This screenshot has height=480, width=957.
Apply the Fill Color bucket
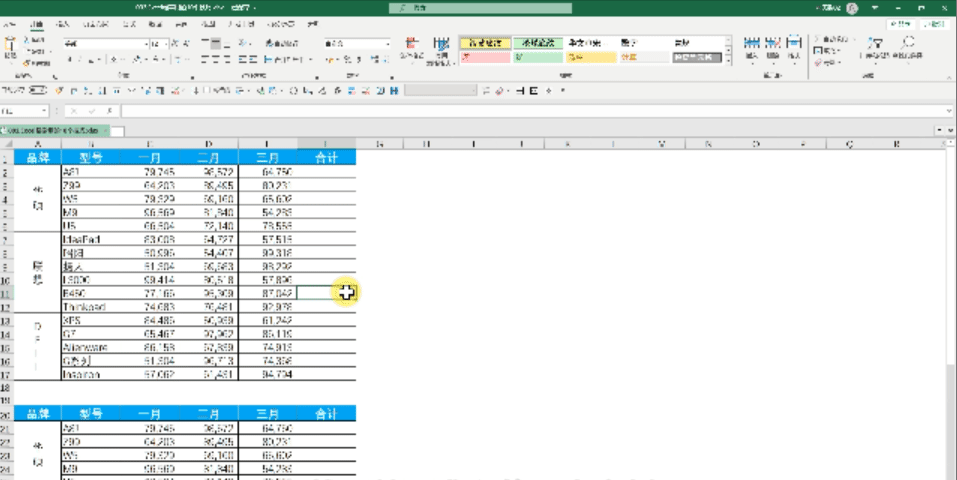pyautogui.click(x=138, y=59)
